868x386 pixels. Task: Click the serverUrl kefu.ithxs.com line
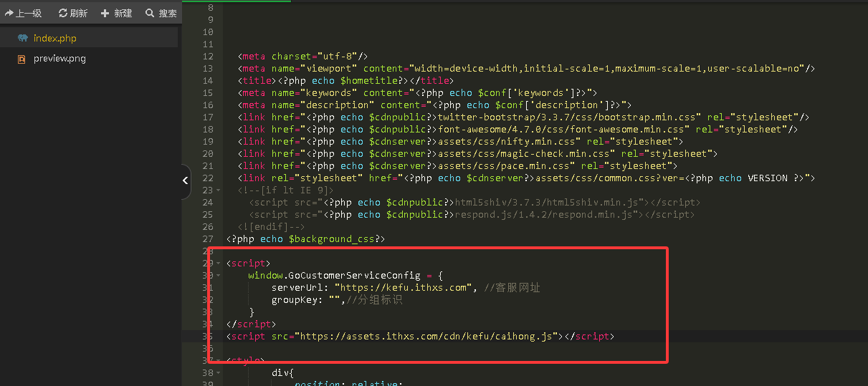pyautogui.click(x=406, y=288)
